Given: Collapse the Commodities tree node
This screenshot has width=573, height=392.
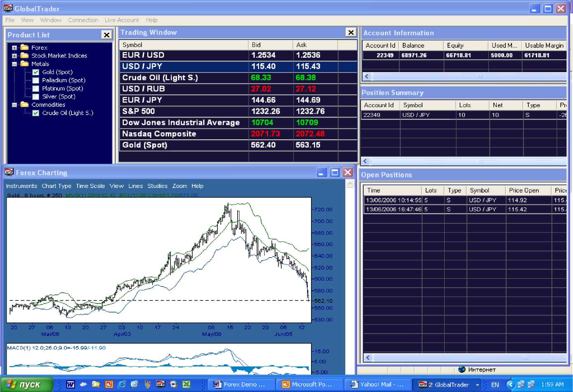Looking at the screenshot, I should tap(14, 105).
